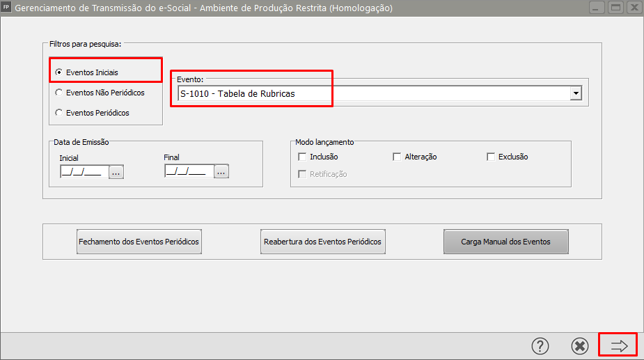Open the Inicial date picker ellipsis button
The width and height of the screenshot is (644, 360).
(116, 171)
